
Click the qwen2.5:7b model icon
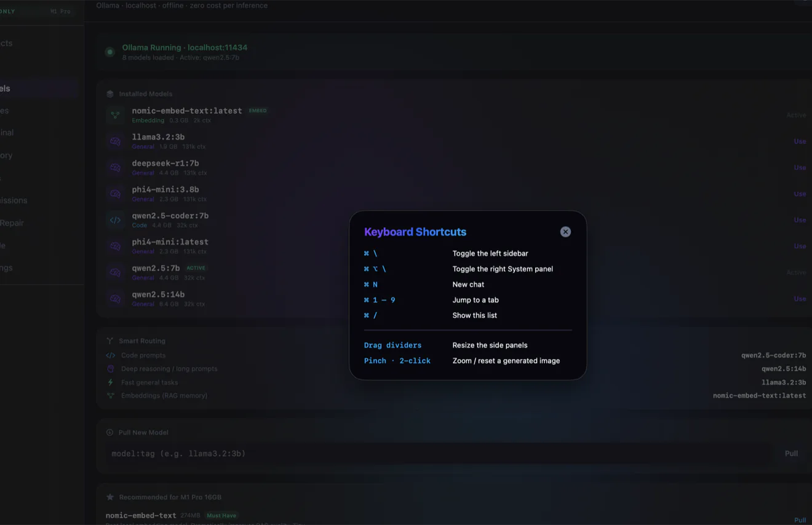(x=115, y=272)
